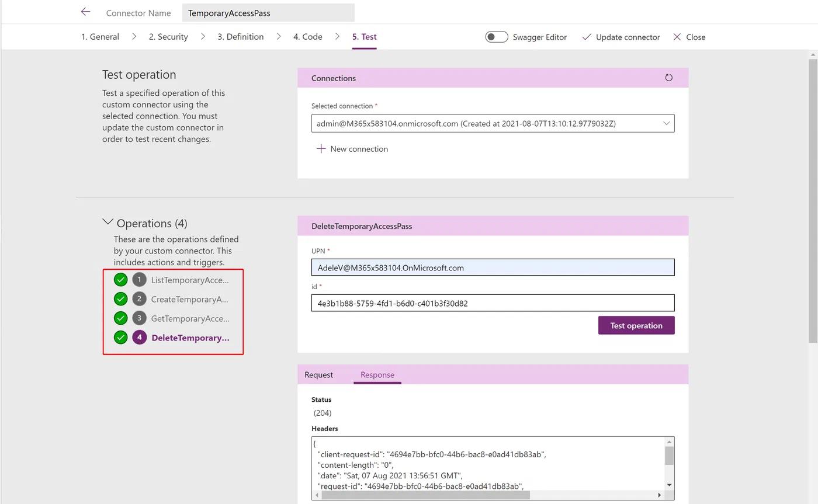Select CreateTemporaryA... operation
818x504 pixels.
pyautogui.click(x=190, y=299)
